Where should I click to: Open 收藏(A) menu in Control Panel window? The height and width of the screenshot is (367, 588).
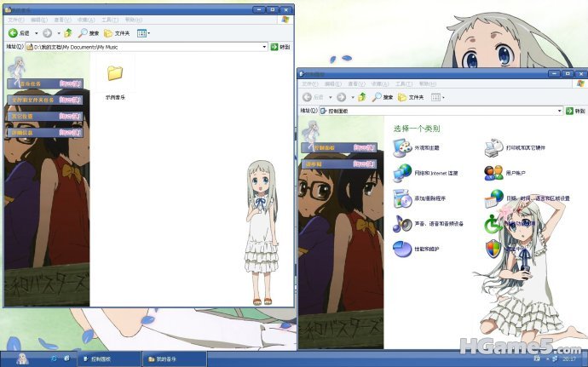pyautogui.click(x=379, y=83)
